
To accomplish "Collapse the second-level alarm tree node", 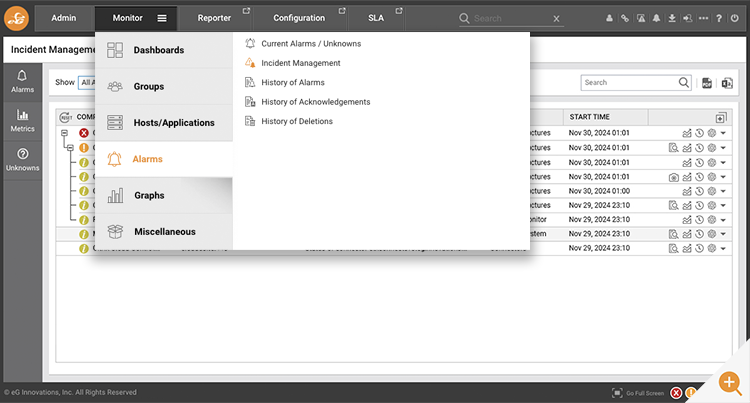I will 70,148.
